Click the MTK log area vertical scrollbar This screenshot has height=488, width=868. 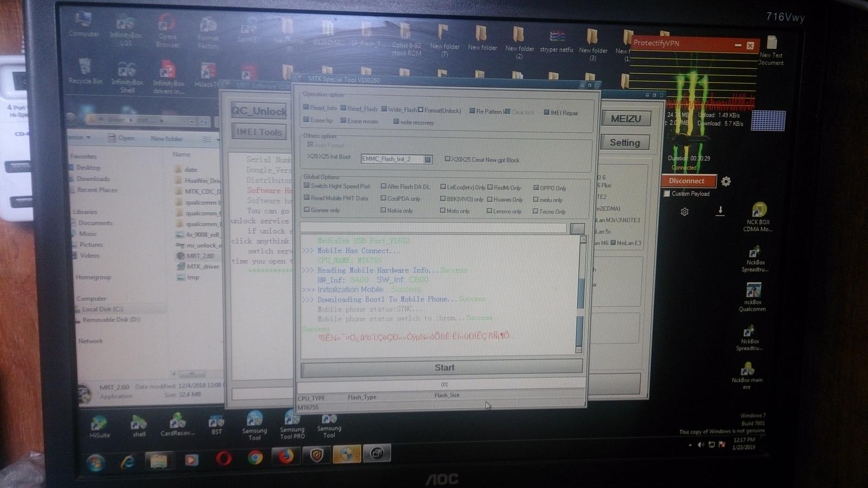coord(582,296)
